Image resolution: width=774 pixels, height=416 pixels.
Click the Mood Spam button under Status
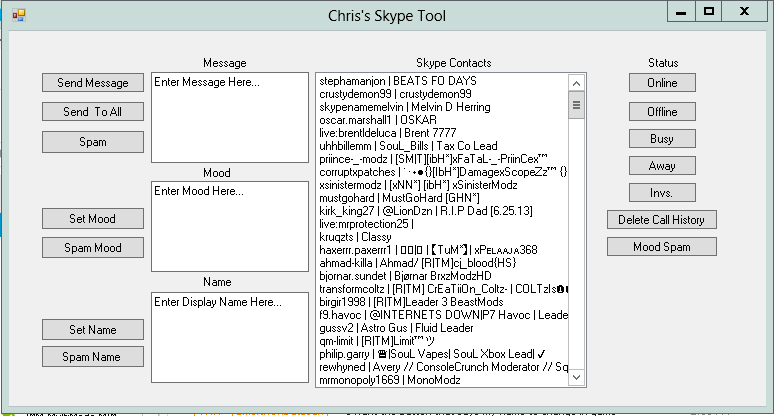pyautogui.click(x=661, y=247)
